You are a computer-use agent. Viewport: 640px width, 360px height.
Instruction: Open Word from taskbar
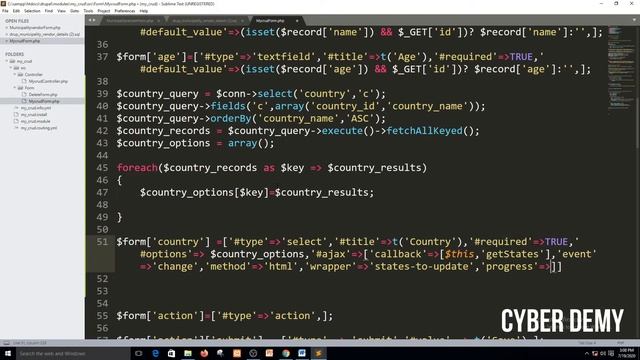[302, 353]
